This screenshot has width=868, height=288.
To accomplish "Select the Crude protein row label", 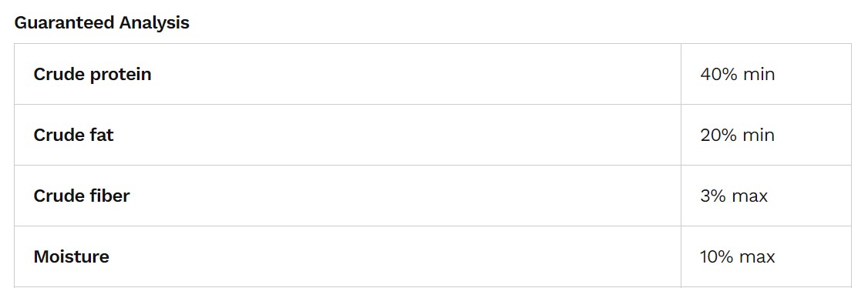I will [x=93, y=74].
